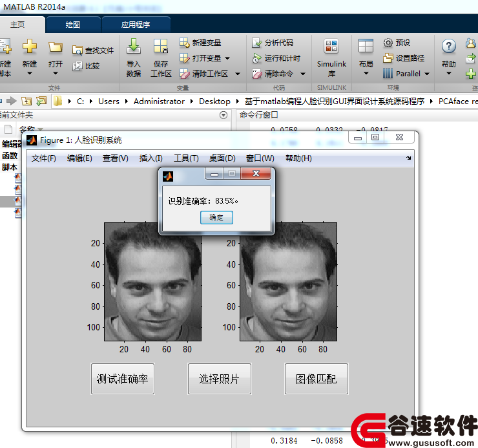Viewport: 478px width, 448px height.
Task: Open the View (查看(V)) menu in Figure 1
Action: point(115,158)
